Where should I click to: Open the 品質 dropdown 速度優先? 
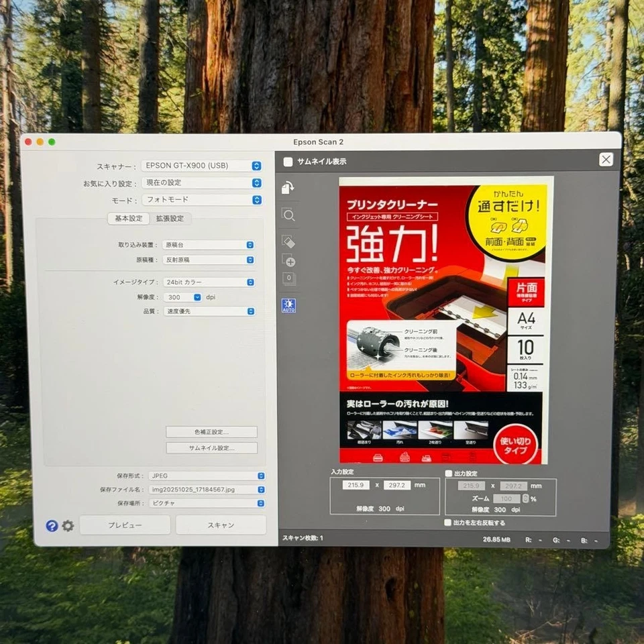pyautogui.click(x=209, y=311)
